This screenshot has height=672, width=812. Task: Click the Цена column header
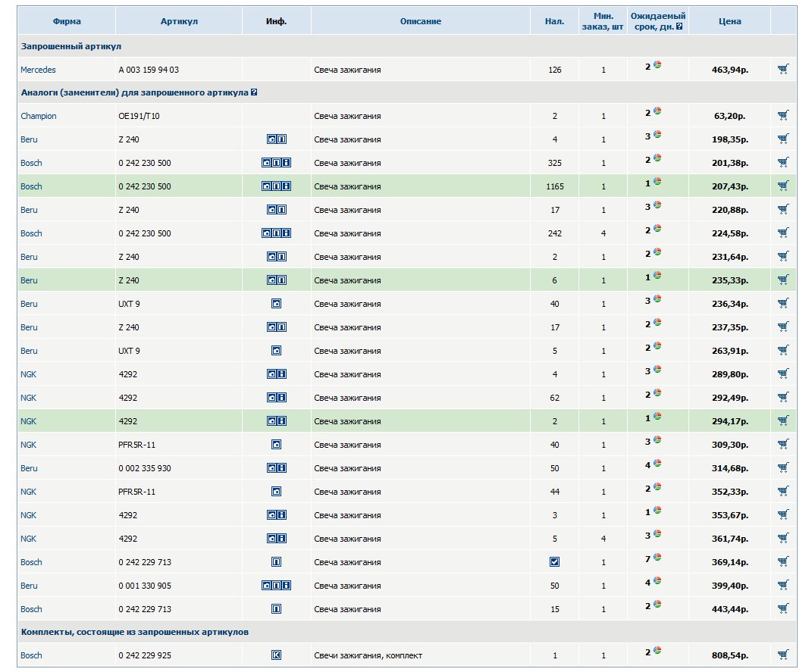pyautogui.click(x=729, y=21)
